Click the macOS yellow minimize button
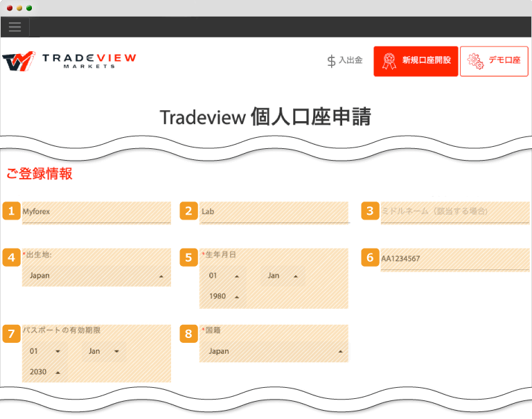Viewport: 532px width, 419px height. pyautogui.click(x=19, y=8)
